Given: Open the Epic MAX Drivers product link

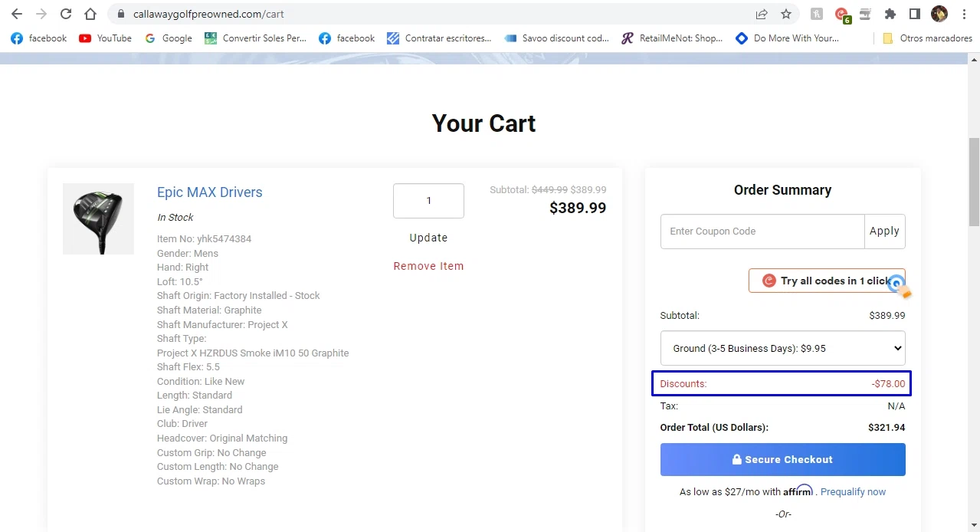Looking at the screenshot, I should tap(209, 192).
